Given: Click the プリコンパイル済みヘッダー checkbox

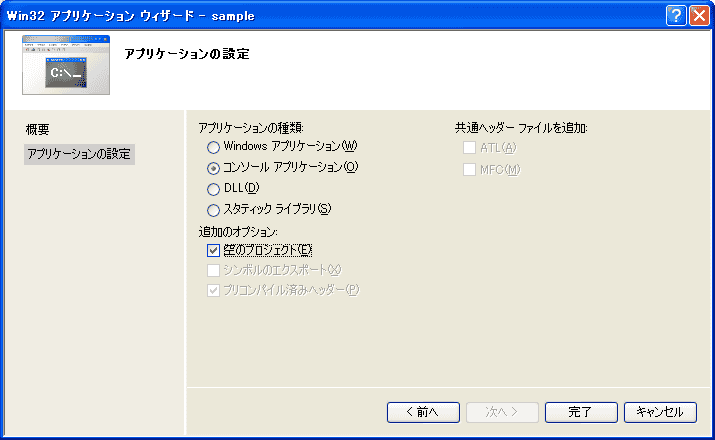Looking at the screenshot, I should [x=213, y=290].
